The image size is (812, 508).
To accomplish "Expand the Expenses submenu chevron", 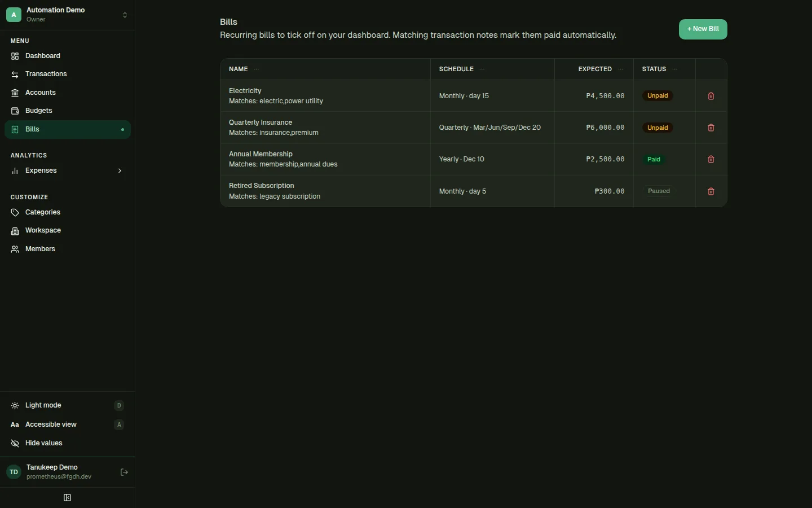I will [x=120, y=171].
